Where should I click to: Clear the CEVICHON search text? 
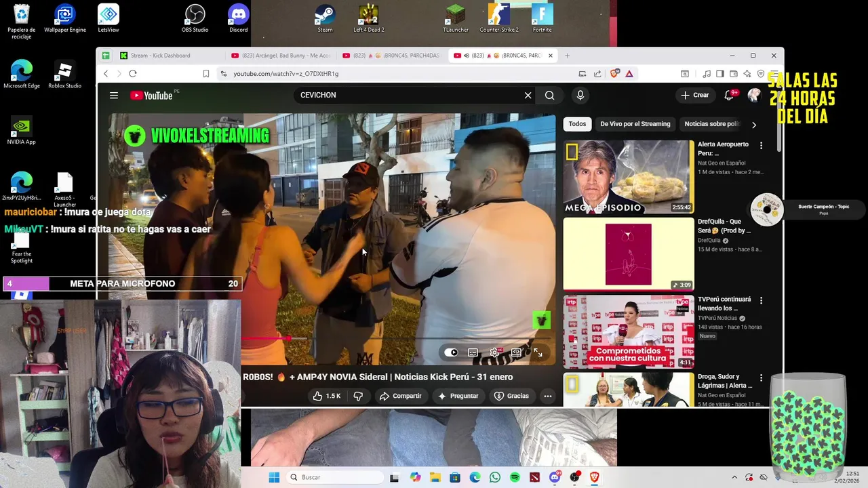(x=528, y=96)
